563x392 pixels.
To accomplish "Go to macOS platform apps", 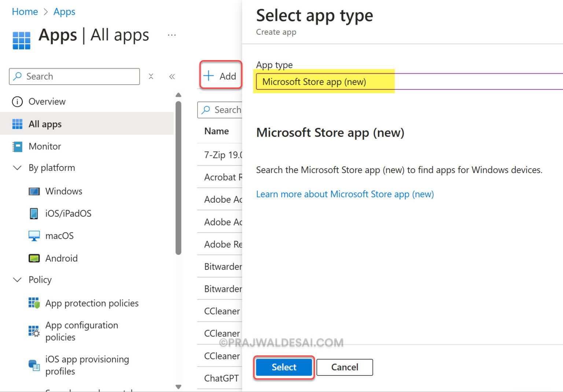I will coord(59,236).
